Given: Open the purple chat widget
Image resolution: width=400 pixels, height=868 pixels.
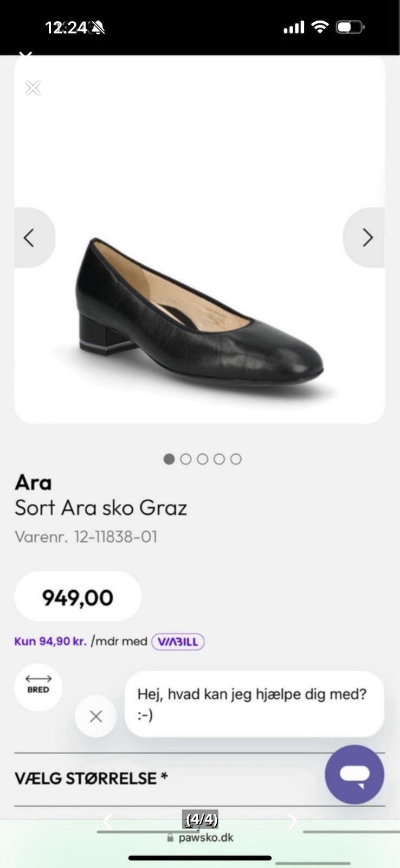Looking at the screenshot, I should coord(354,774).
